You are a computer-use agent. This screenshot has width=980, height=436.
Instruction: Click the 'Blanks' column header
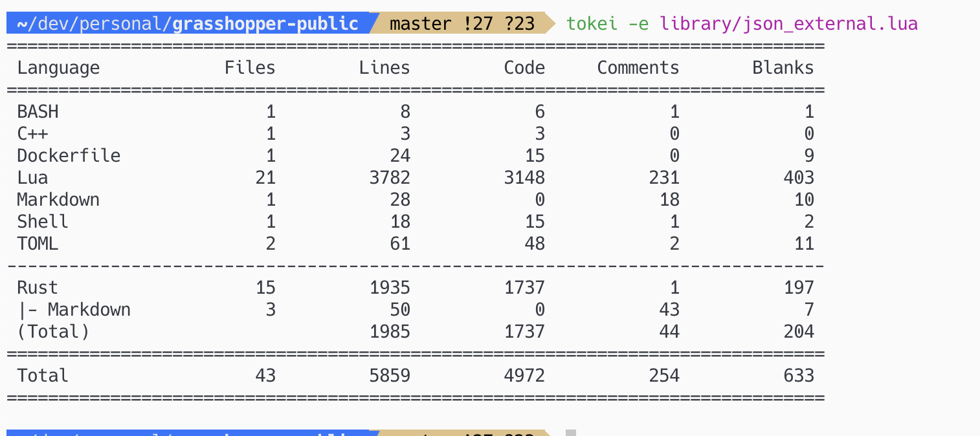click(783, 68)
